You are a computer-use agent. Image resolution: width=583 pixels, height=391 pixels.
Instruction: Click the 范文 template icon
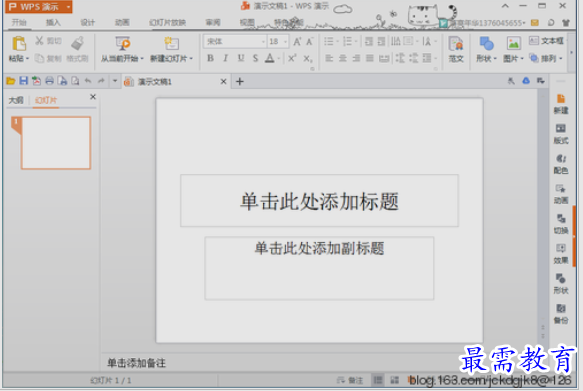click(x=456, y=43)
